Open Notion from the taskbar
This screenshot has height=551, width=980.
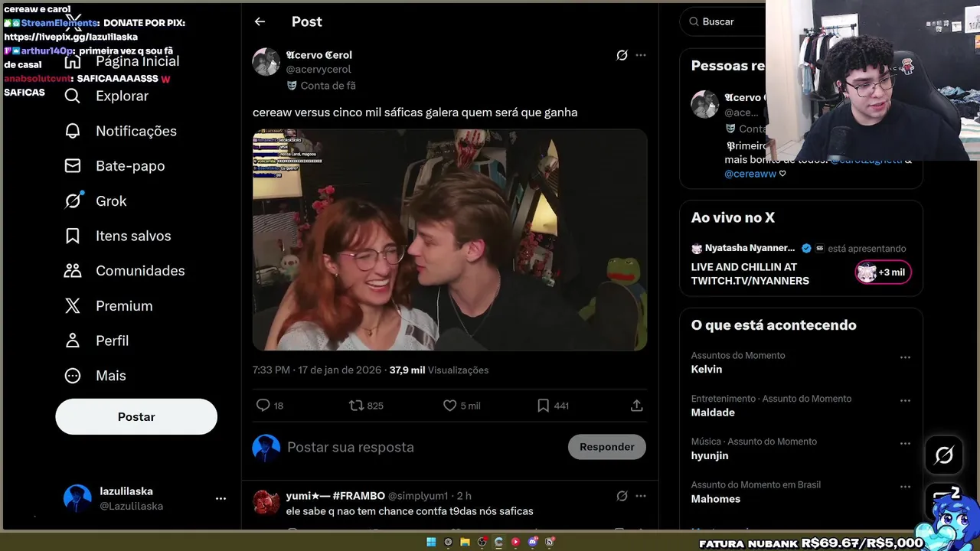550,542
